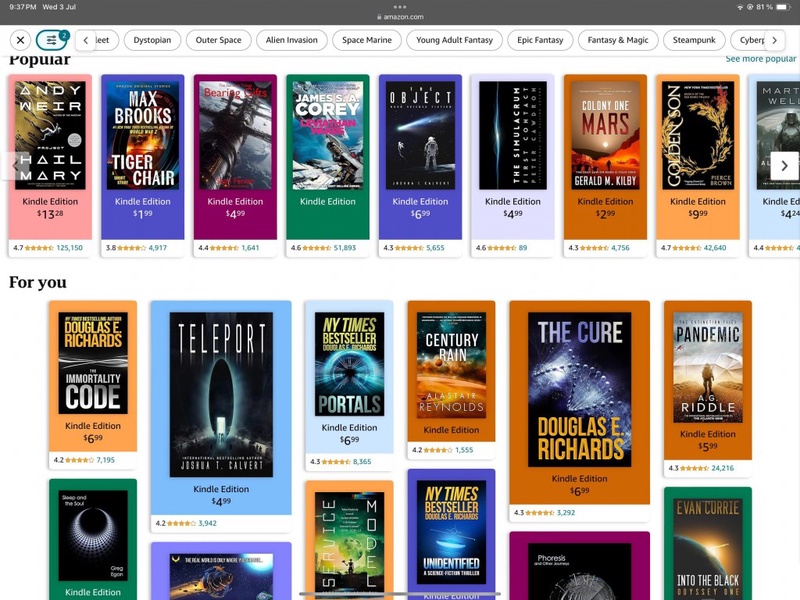Tap the amazon.com address bar

400,17
